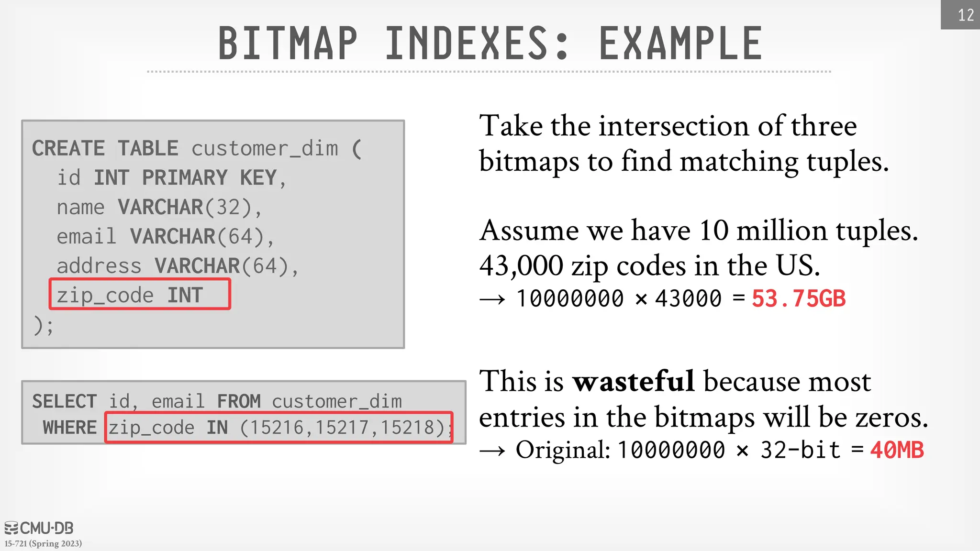Click the address VARCHAR(64) line

(177, 266)
